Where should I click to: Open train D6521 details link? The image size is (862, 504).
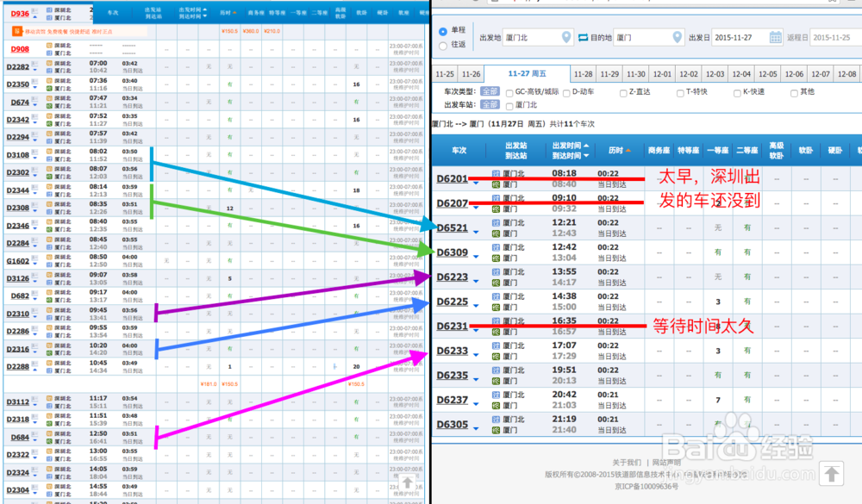[452, 228]
